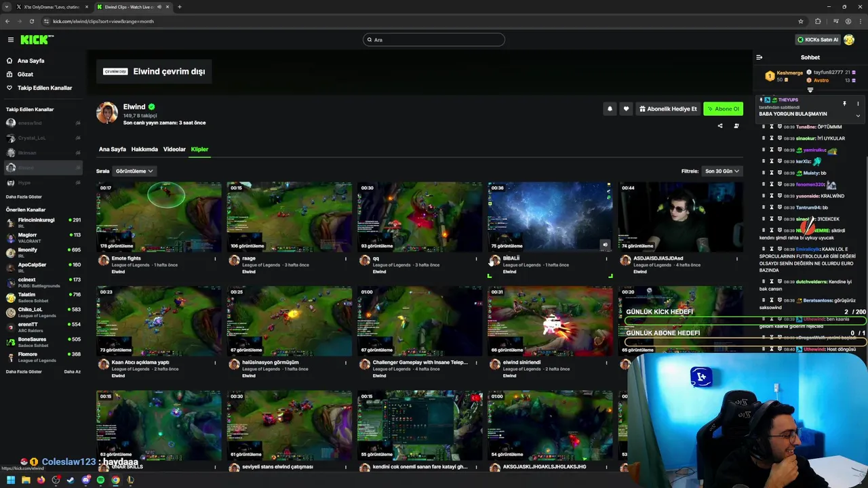Bookmark this page star icon
868x488 pixels.
[x=801, y=21]
